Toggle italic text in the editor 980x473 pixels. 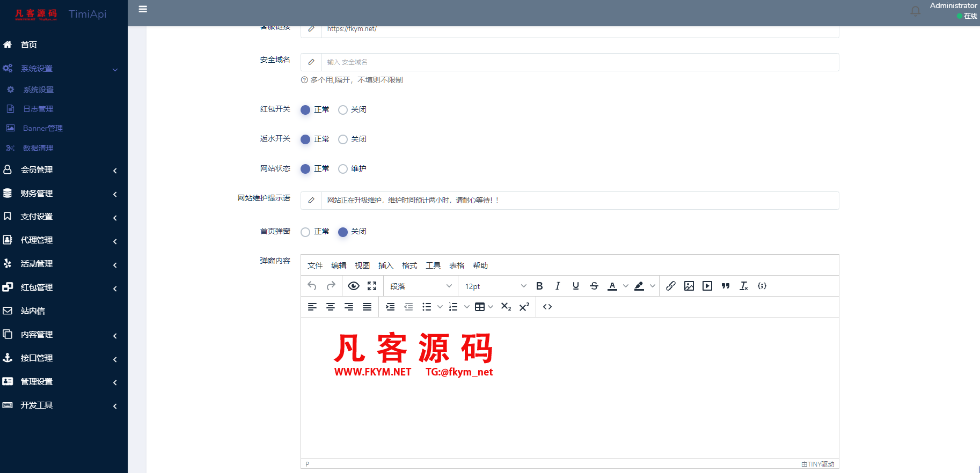[558, 286]
